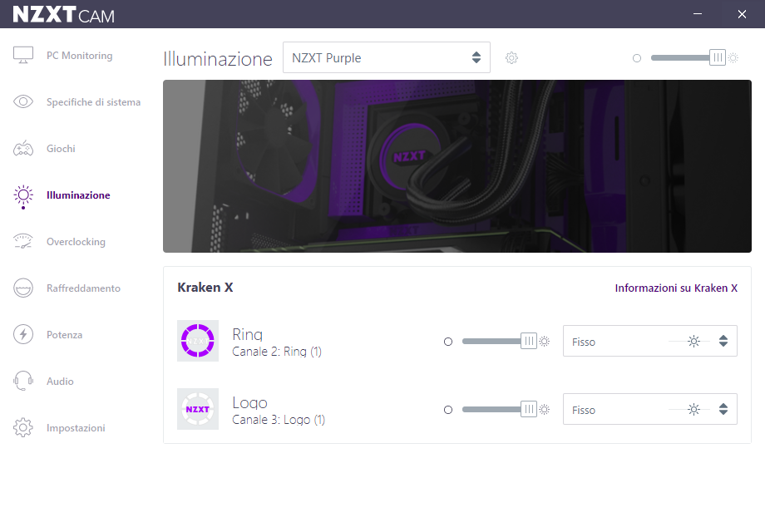The image size is (765, 532).
Task: Click the Overclocking gauge icon
Action: 23,242
